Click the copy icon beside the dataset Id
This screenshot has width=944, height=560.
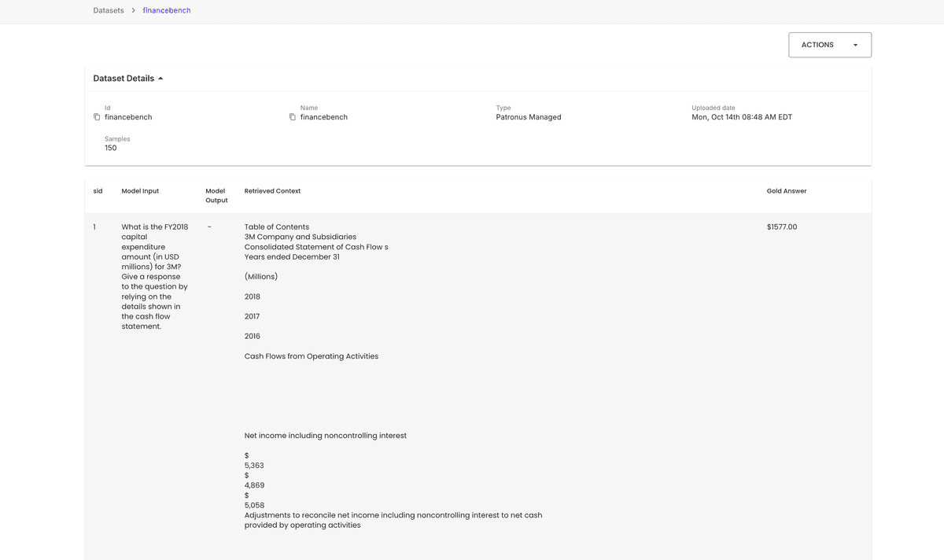coord(97,116)
